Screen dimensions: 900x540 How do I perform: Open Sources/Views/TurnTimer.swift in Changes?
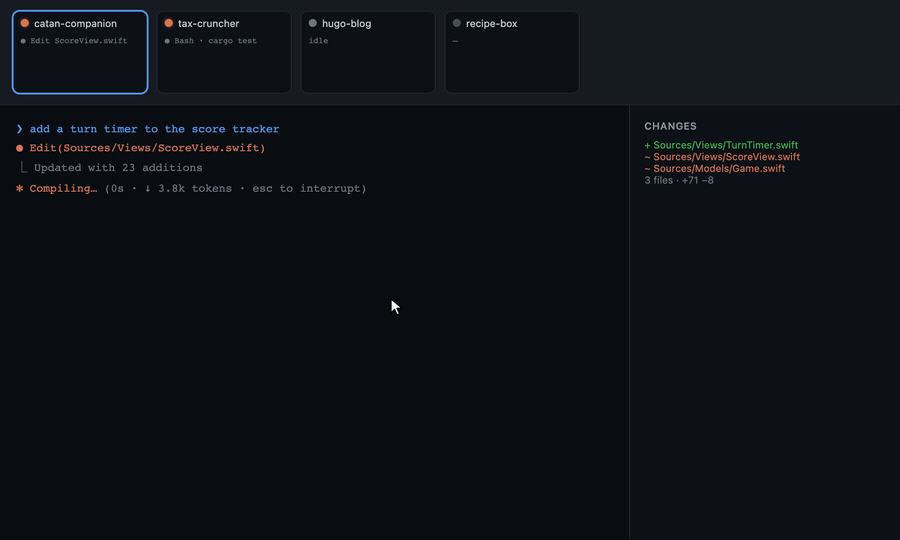[721, 145]
